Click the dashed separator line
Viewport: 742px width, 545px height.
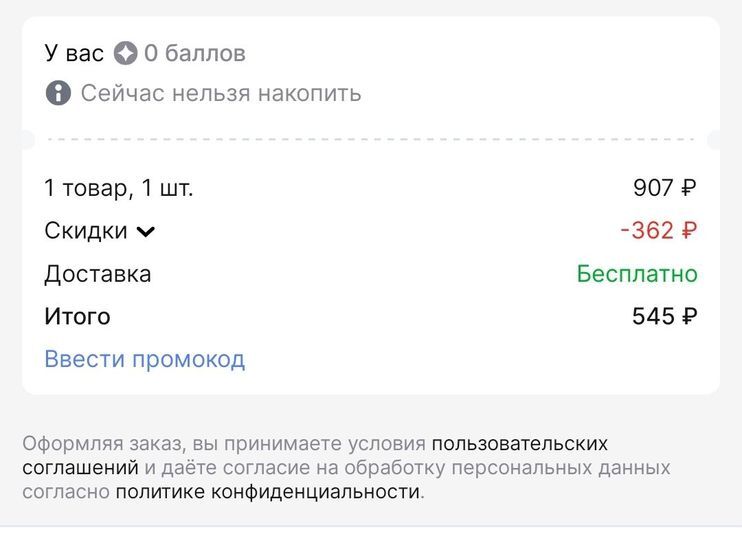[370, 140]
